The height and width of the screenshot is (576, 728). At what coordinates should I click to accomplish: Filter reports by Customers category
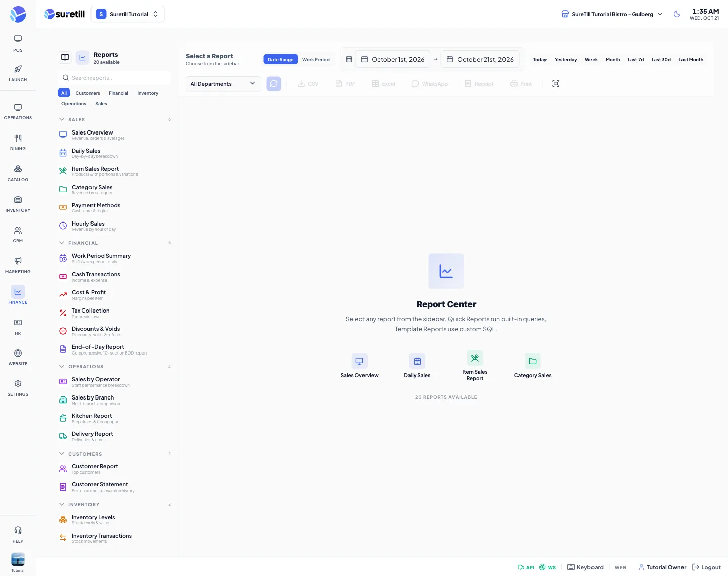(x=88, y=93)
